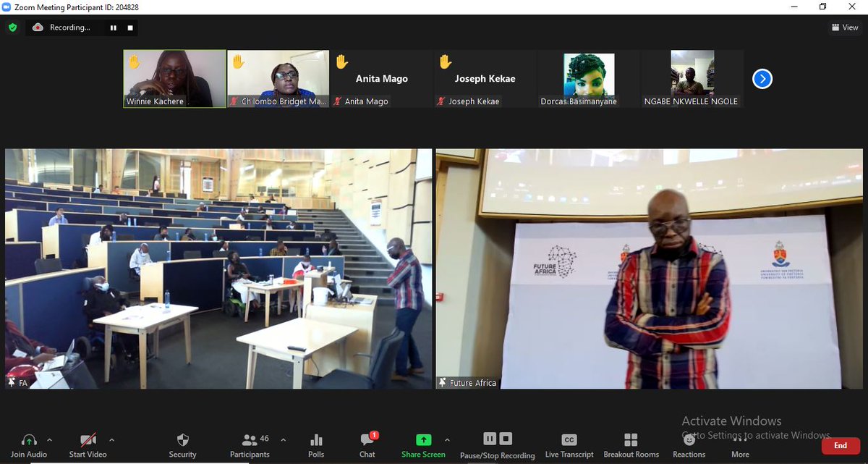Click pin icon on Future Africa label
The width and height of the screenshot is (868, 464).
(442, 382)
